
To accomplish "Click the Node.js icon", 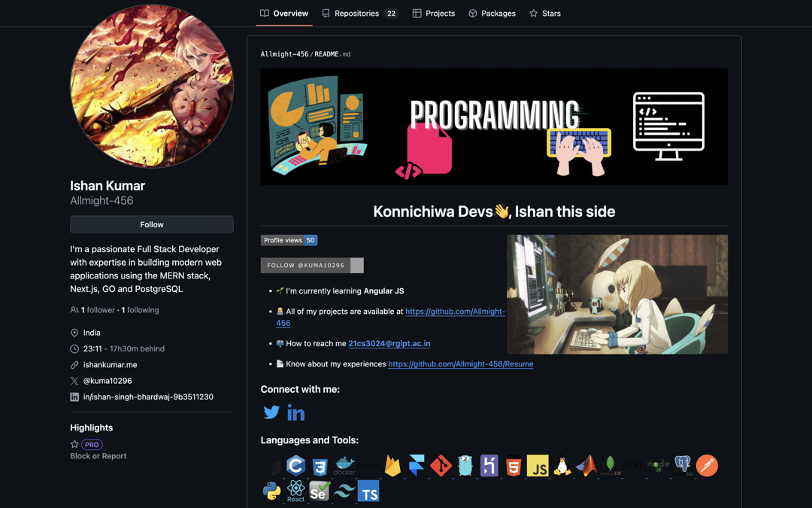I will [658, 466].
